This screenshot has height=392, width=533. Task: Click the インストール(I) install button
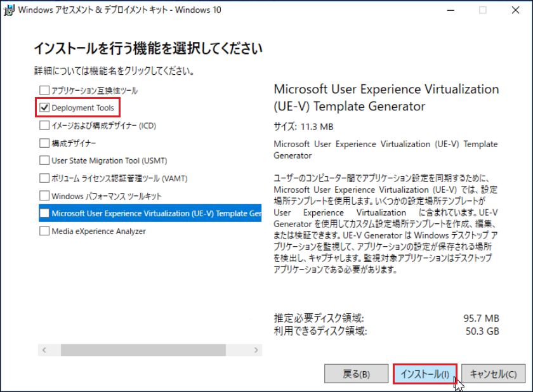(x=425, y=374)
